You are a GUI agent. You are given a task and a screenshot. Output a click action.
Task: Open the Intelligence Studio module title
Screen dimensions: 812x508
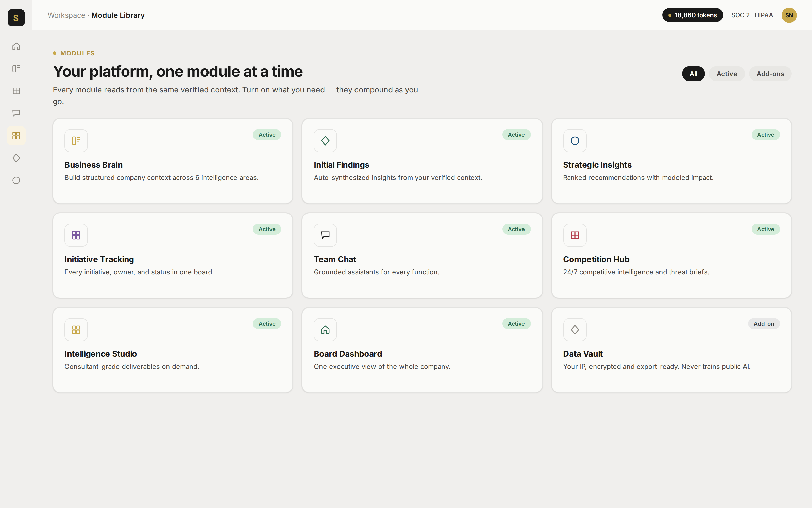click(100, 354)
